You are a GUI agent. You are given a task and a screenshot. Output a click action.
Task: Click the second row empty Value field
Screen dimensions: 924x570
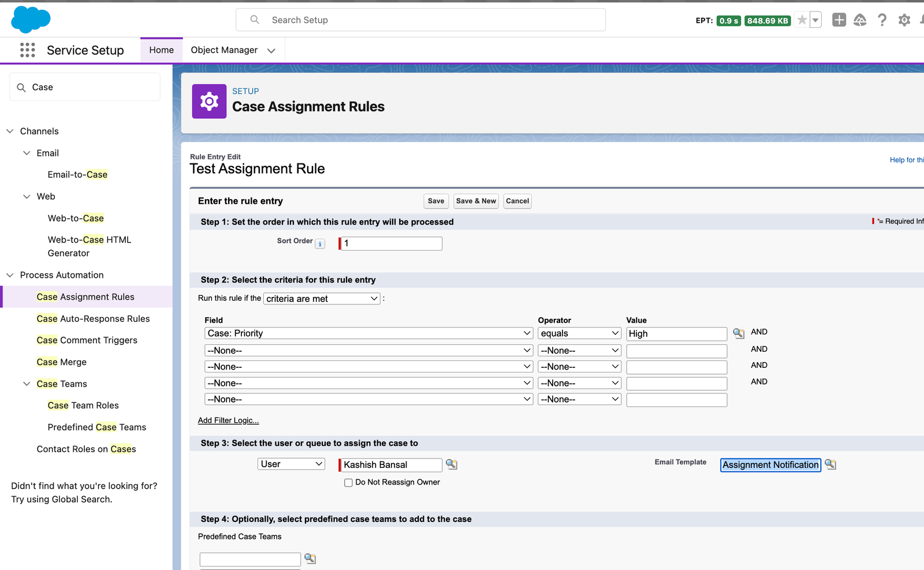[x=676, y=351]
